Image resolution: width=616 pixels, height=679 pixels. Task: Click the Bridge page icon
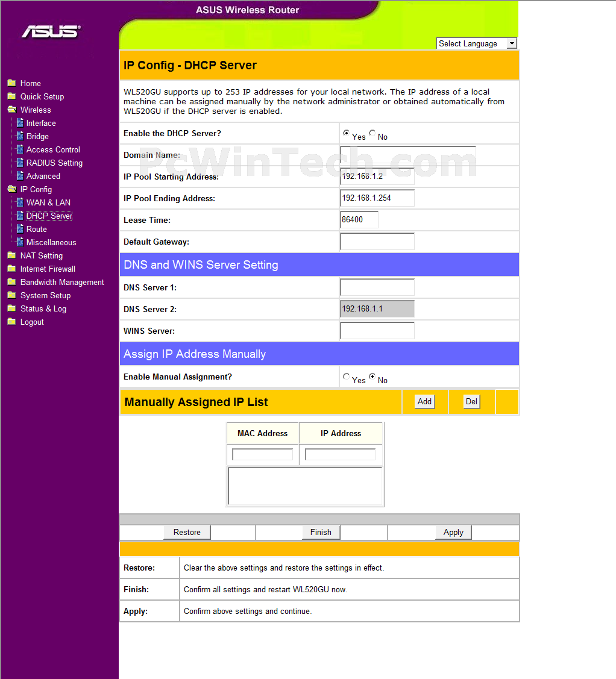pyautogui.click(x=20, y=136)
